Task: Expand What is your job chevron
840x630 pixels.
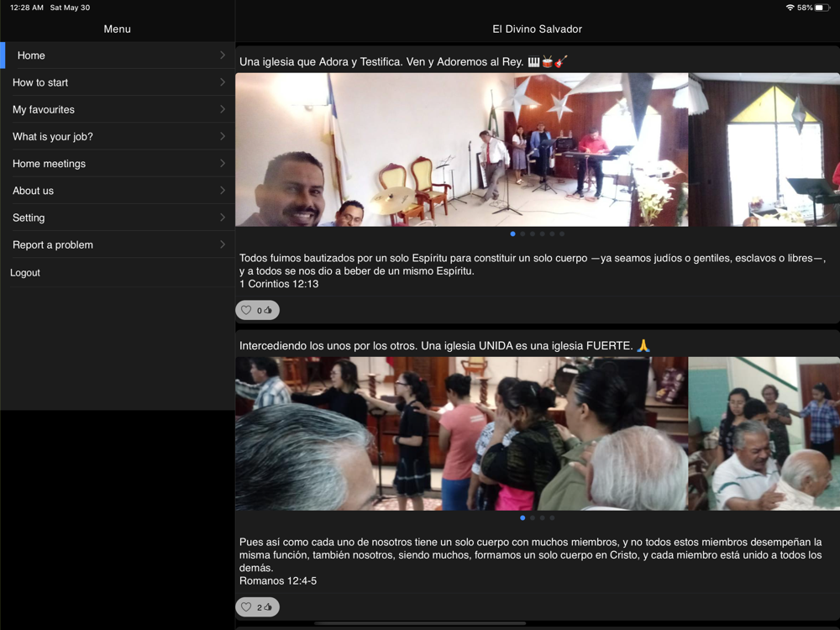Action: pos(223,136)
